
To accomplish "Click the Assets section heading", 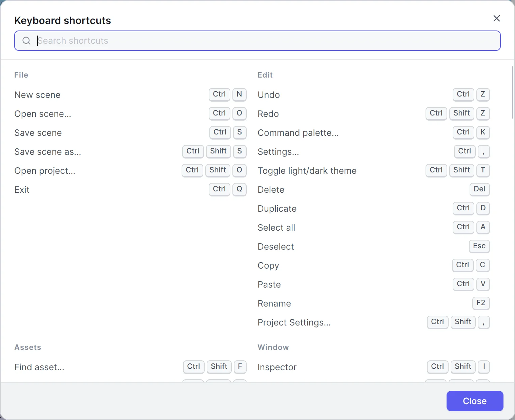I will tap(28, 347).
